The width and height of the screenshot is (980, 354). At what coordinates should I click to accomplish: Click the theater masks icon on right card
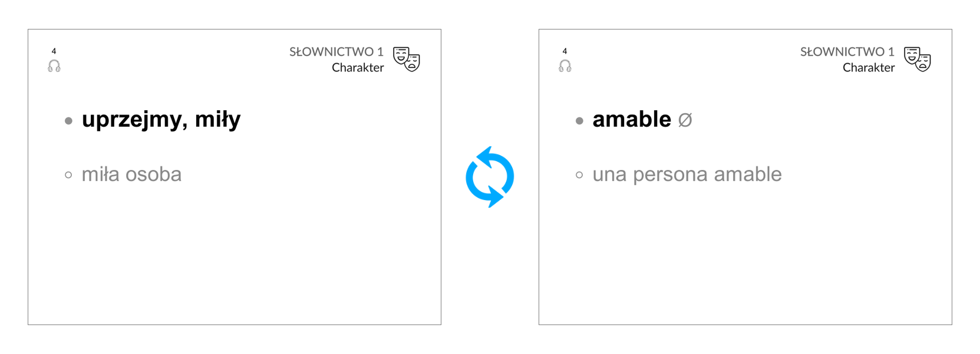(918, 60)
